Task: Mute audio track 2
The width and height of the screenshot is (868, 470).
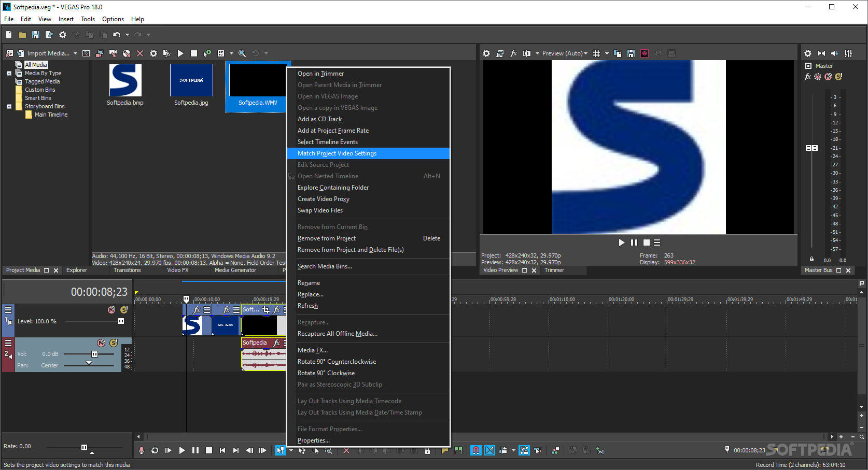Action: pos(101,343)
